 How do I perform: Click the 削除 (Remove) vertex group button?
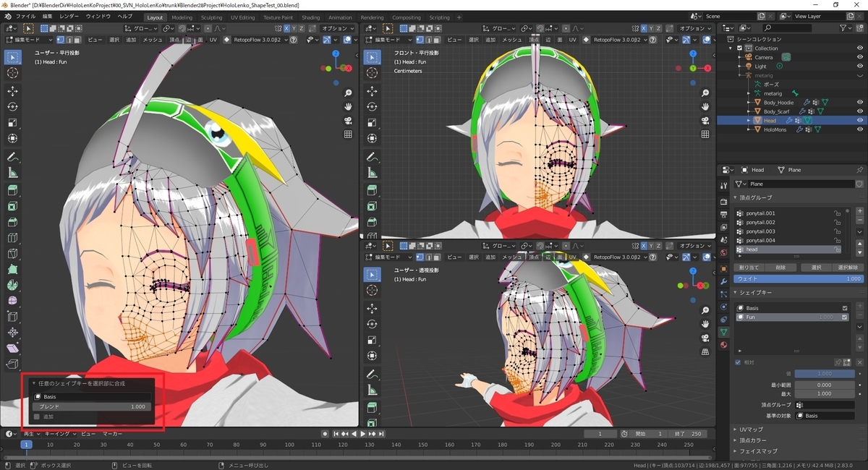tap(780, 267)
